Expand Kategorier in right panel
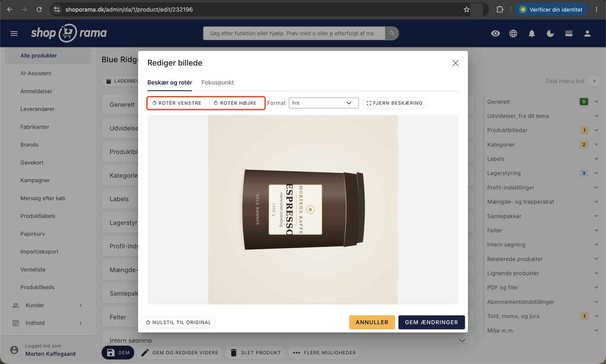 (x=543, y=145)
